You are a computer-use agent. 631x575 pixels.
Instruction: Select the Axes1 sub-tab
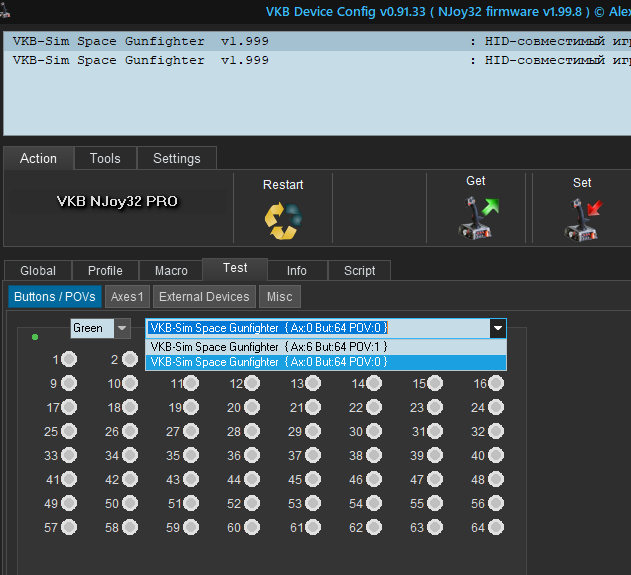[x=127, y=297]
